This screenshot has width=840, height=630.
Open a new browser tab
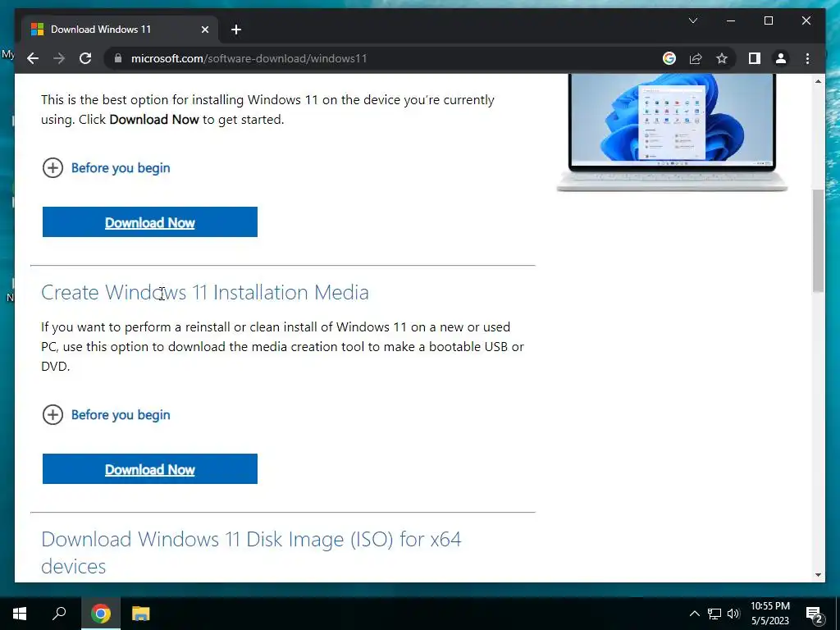tap(236, 30)
